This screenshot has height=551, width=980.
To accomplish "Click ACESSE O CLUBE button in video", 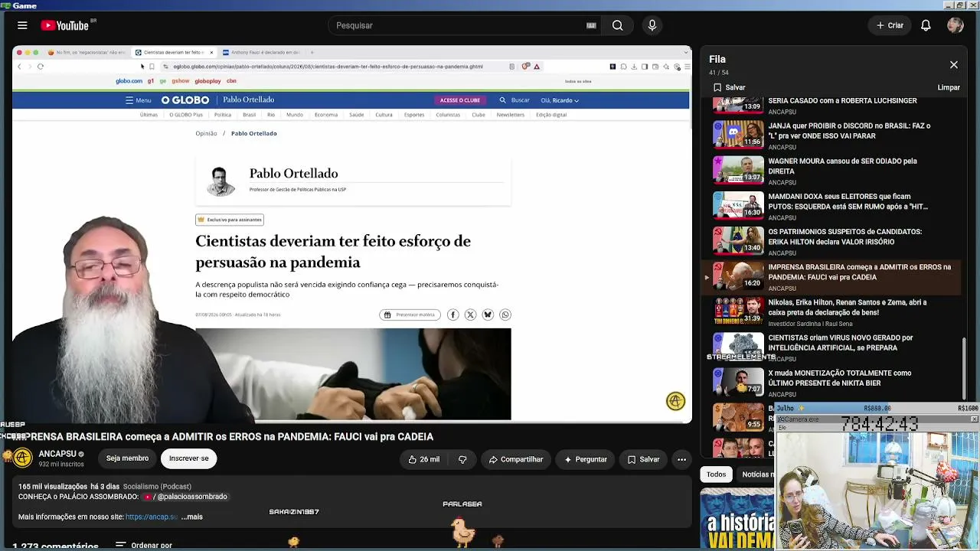I will [459, 100].
